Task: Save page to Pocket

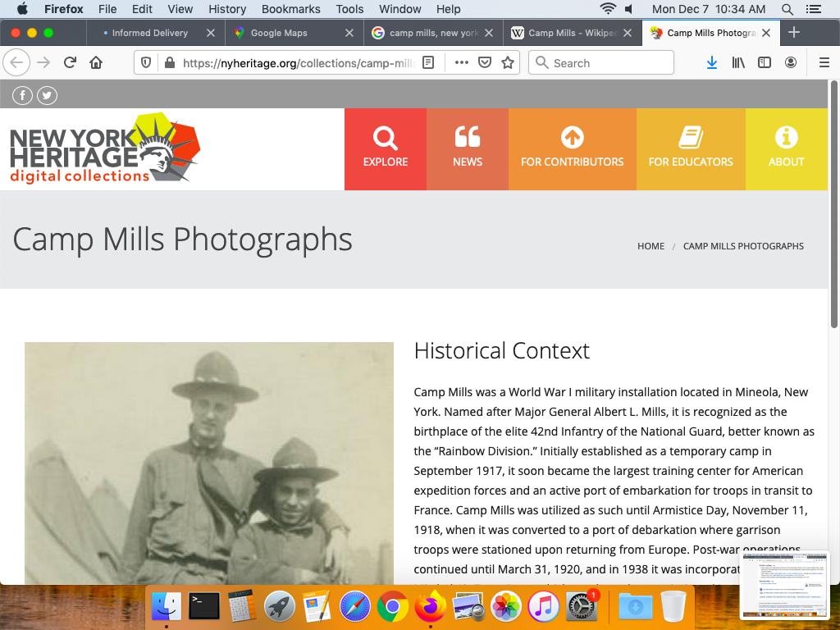Action: [485, 63]
